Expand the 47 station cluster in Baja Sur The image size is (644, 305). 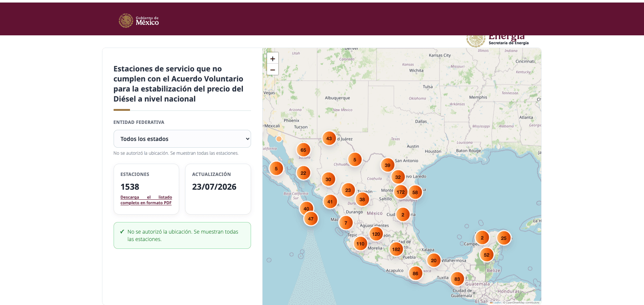tap(311, 219)
